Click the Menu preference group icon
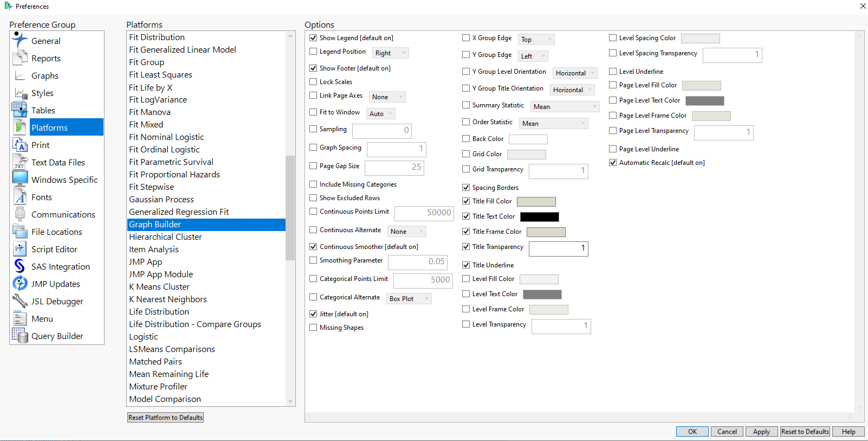Screen dimensions: 868x441 tap(20, 318)
